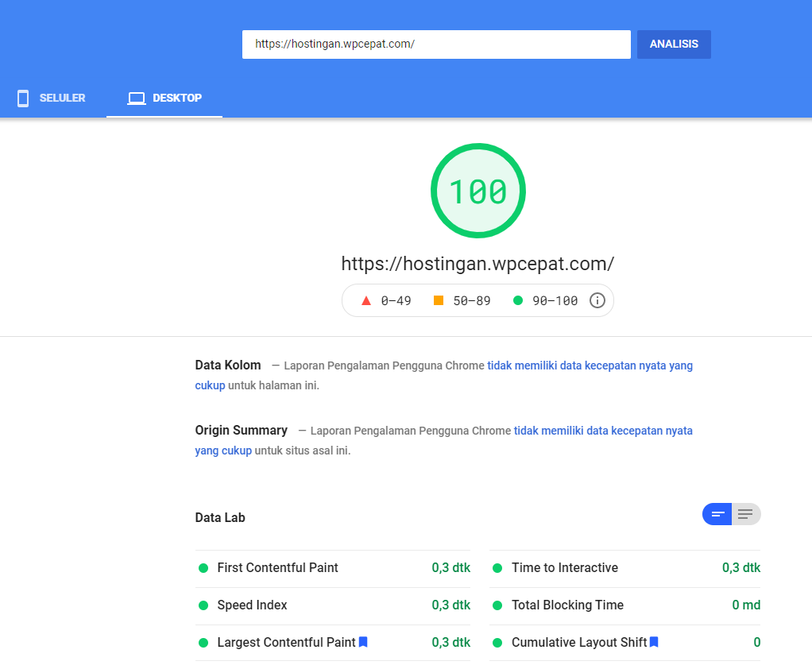Click the mobile phone icon for Seluler
This screenshot has height=669, width=812.
[23, 99]
